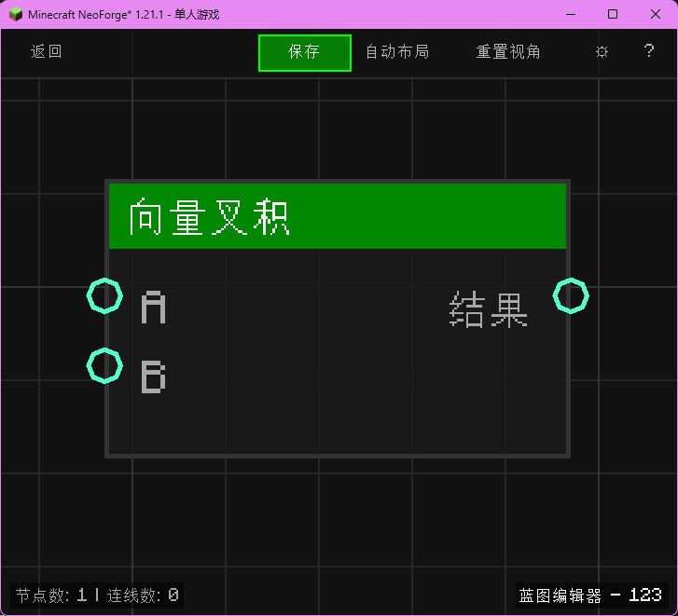
Task: Select the 向量叉积 node title bar
Action: click(337, 216)
